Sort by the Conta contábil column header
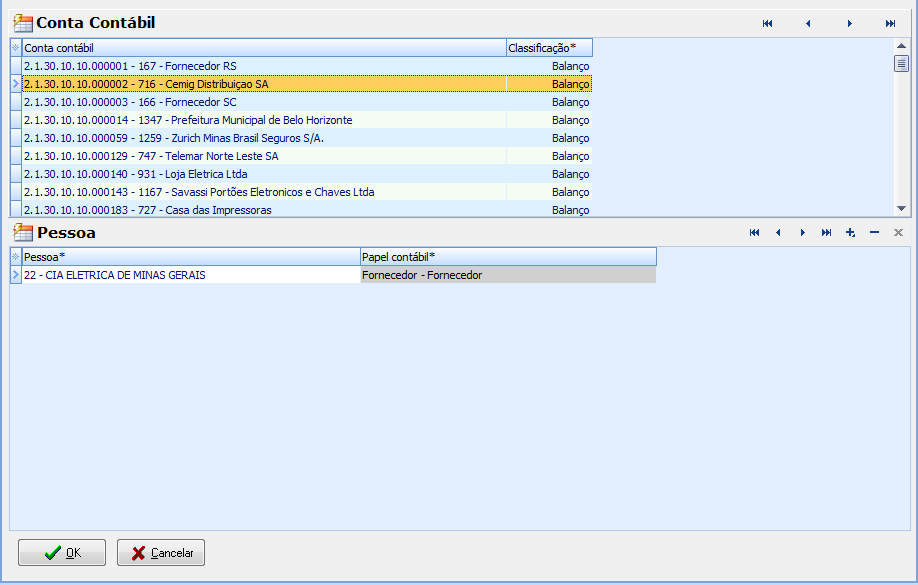Viewport: 918px width, 585px height. pyautogui.click(x=264, y=48)
